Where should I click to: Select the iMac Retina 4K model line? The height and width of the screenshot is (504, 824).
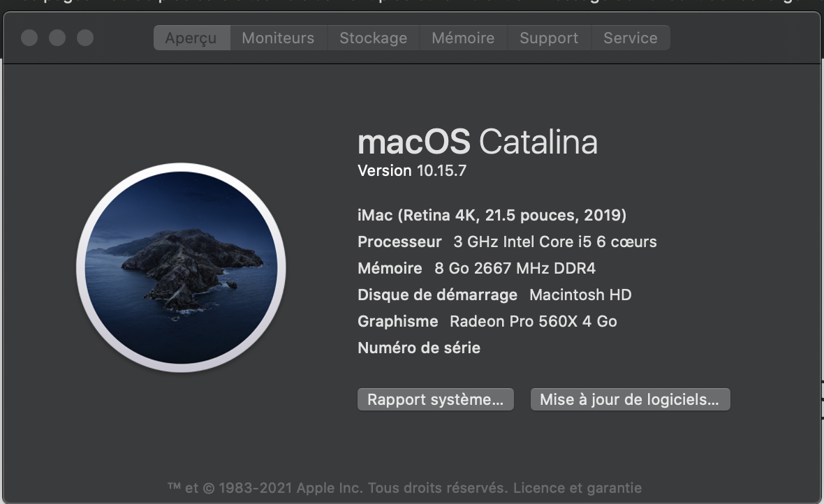point(492,215)
